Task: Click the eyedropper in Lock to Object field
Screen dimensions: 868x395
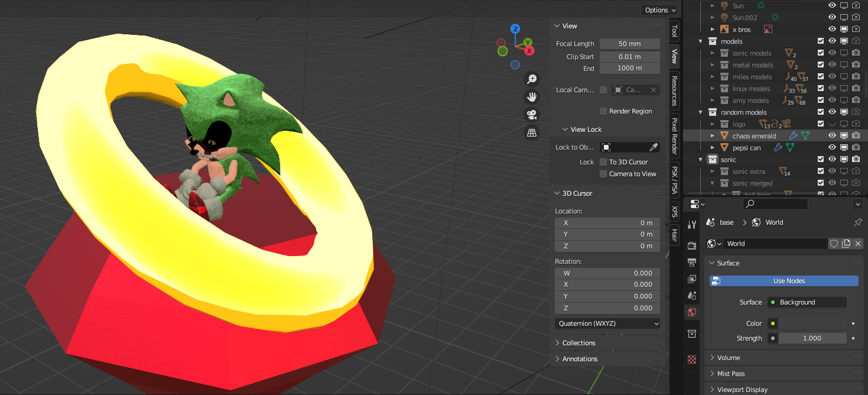Action: pos(654,147)
